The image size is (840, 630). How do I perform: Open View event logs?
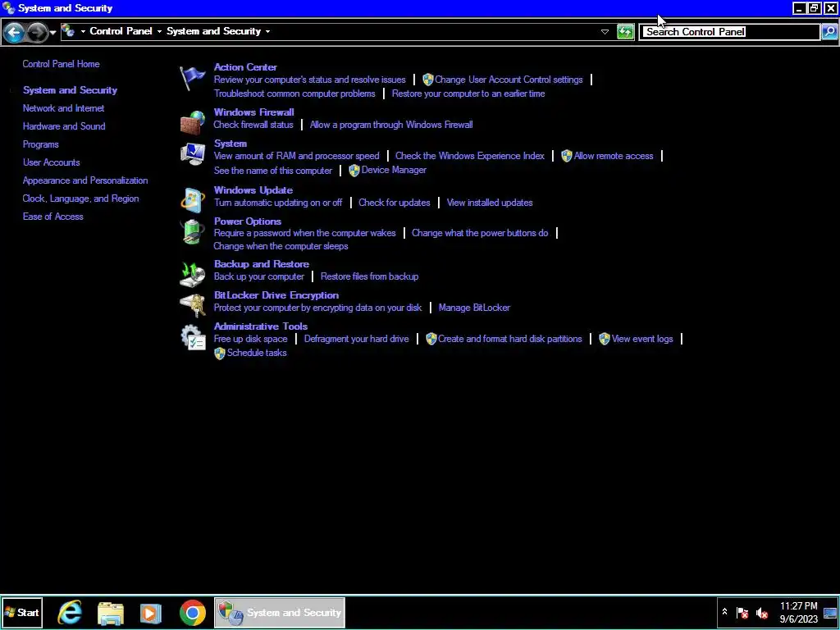pos(642,339)
